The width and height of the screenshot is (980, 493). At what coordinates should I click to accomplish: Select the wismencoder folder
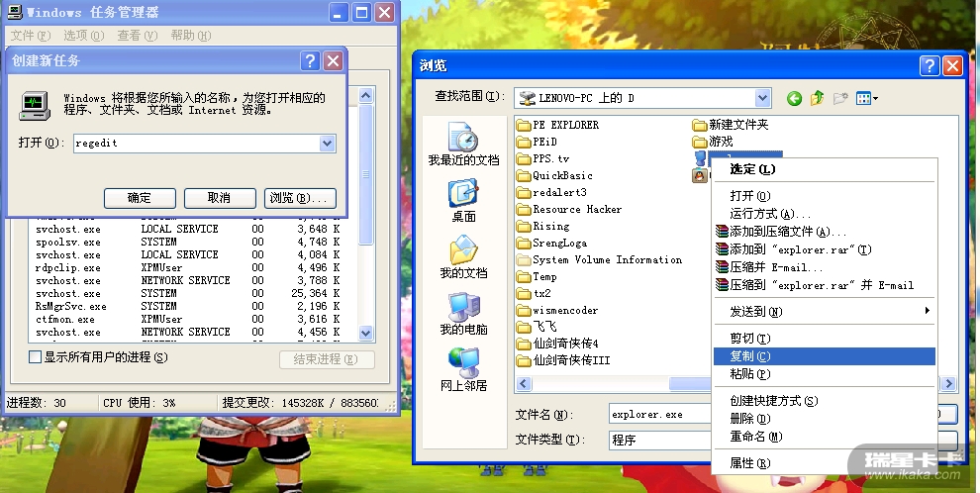tap(557, 311)
